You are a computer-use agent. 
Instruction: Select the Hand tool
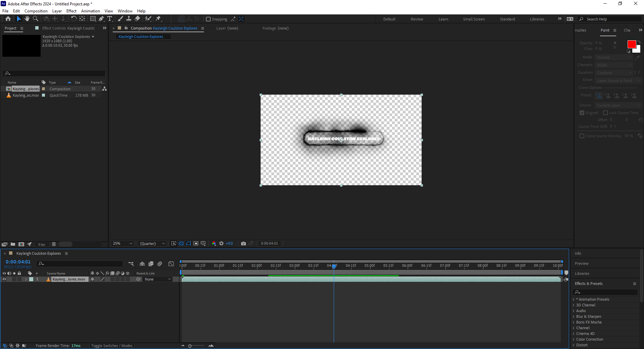pyautogui.click(x=27, y=19)
